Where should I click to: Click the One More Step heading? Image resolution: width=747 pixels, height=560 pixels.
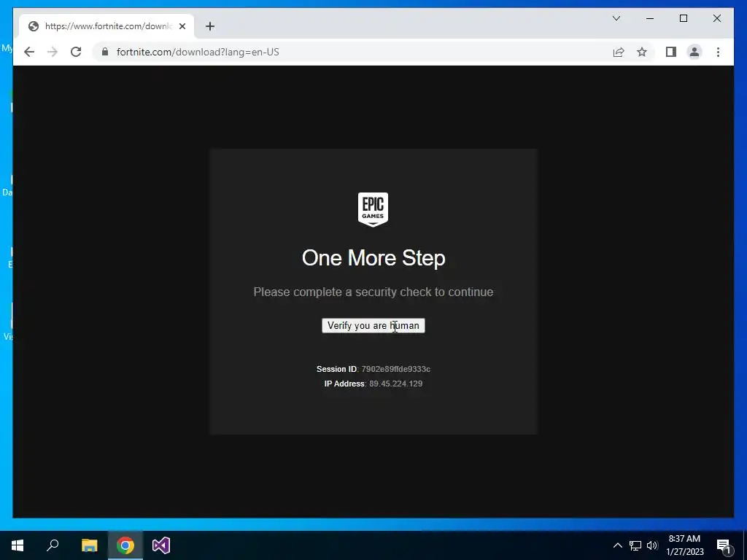[373, 258]
